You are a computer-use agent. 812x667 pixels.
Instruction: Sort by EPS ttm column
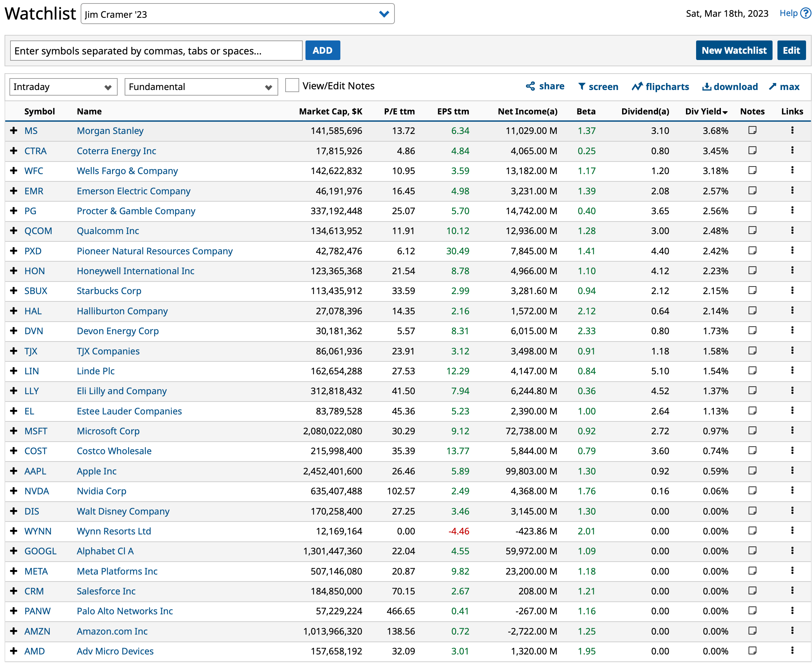coord(453,111)
